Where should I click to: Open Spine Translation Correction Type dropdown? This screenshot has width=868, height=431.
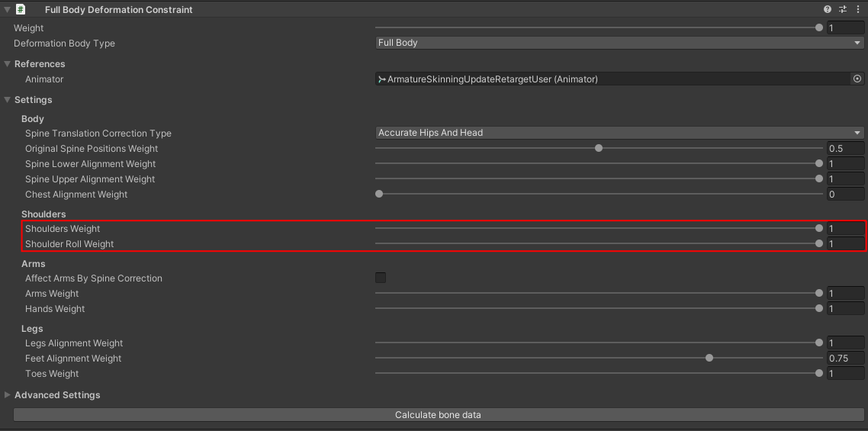pos(619,133)
